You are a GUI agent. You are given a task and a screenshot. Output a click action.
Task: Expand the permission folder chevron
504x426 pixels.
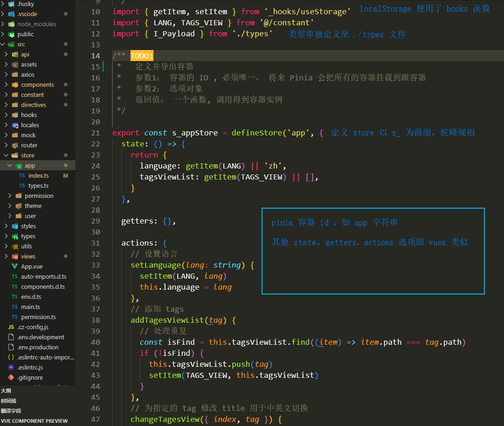[x=10, y=196]
